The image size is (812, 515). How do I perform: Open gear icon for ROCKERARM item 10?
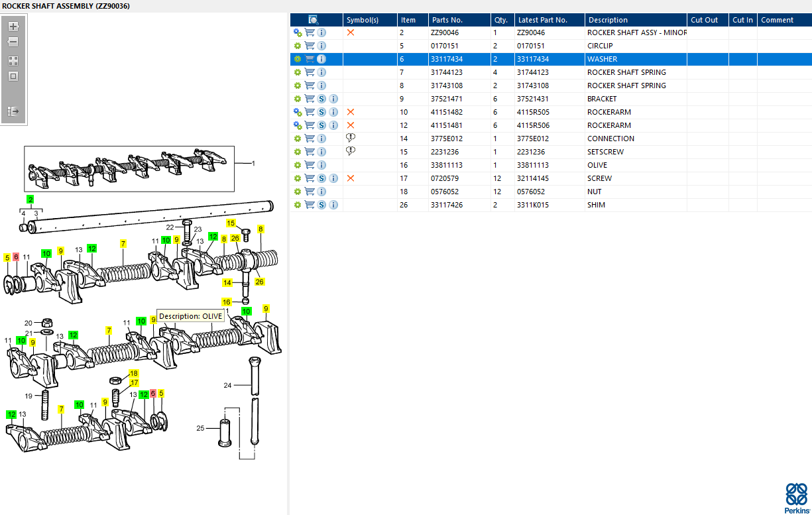(x=298, y=112)
